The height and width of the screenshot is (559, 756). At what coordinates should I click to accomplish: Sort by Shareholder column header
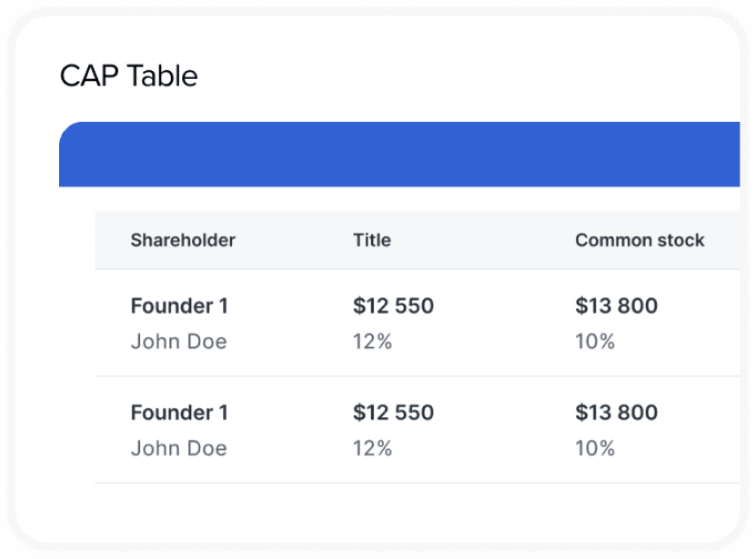tap(183, 240)
